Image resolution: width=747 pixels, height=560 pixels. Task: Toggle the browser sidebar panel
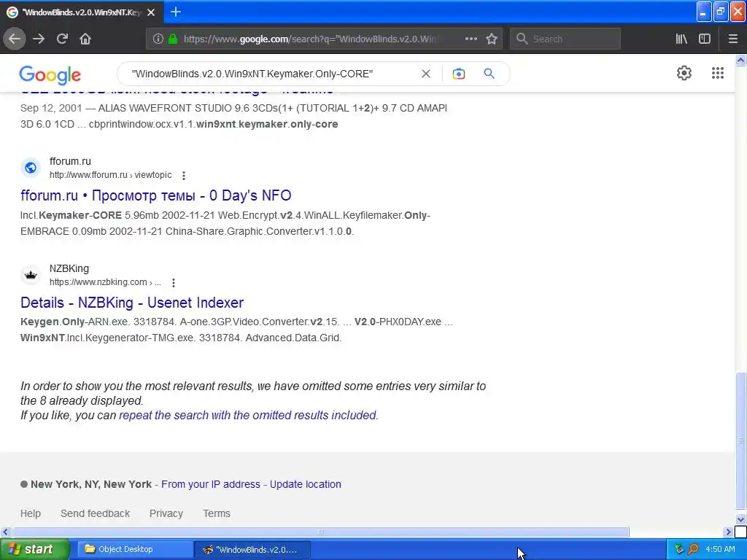pos(705,39)
